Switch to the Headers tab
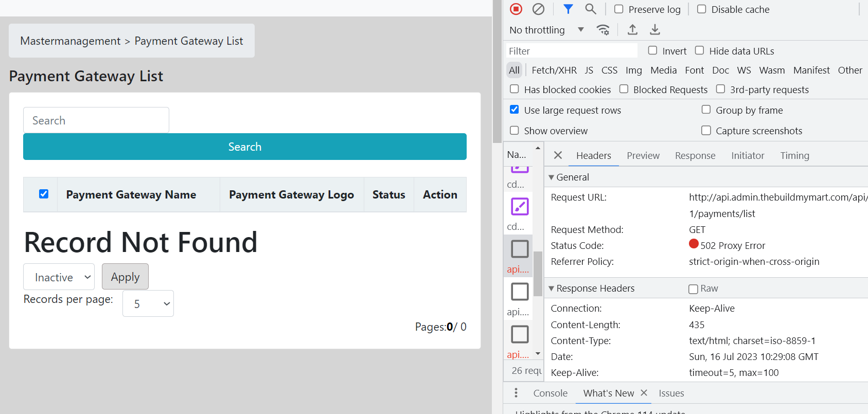The height and width of the screenshot is (414, 868). [x=594, y=155]
